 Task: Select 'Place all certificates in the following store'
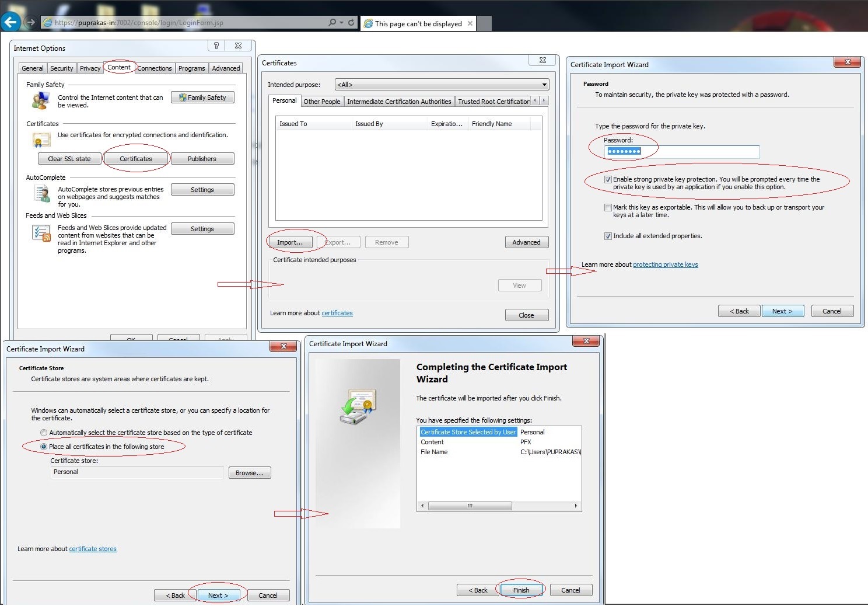(x=44, y=447)
